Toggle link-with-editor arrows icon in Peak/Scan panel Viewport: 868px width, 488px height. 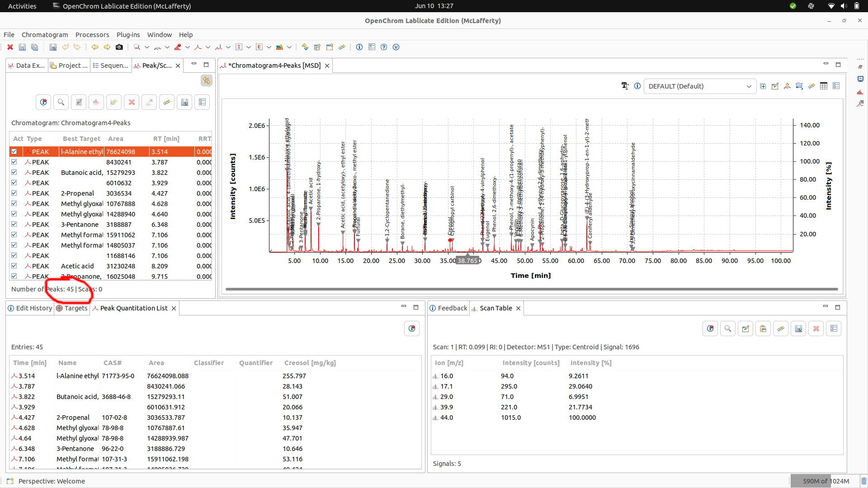click(x=207, y=80)
